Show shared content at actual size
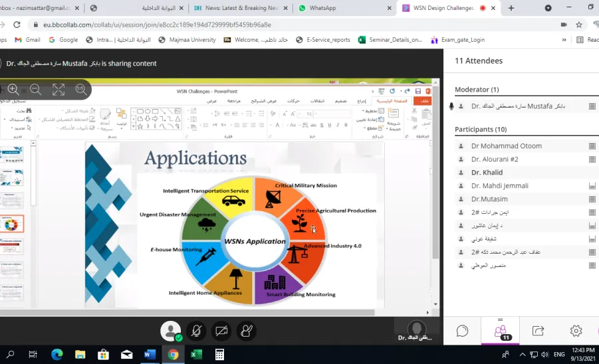 point(80,89)
